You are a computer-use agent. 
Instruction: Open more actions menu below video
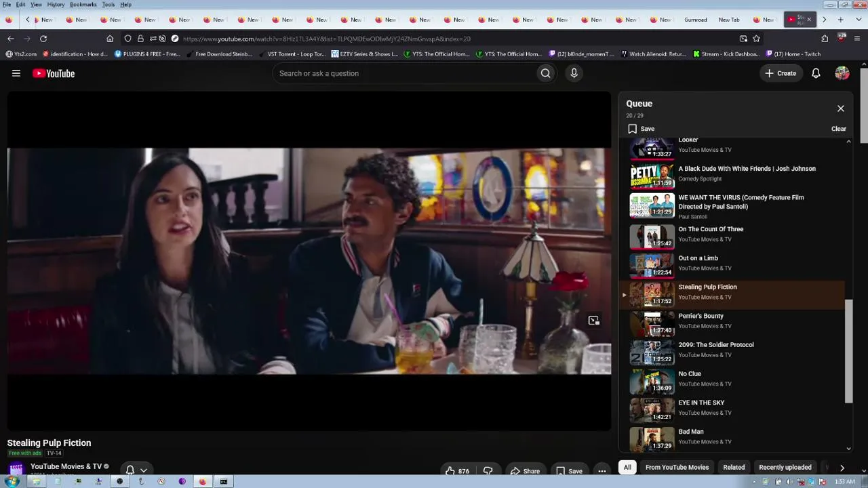[x=601, y=471]
